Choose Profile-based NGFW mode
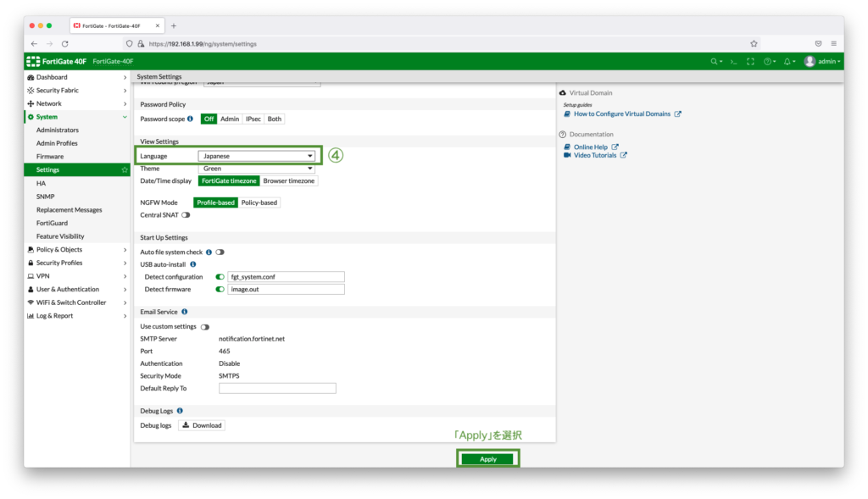This screenshot has height=499, width=868. pyautogui.click(x=216, y=202)
